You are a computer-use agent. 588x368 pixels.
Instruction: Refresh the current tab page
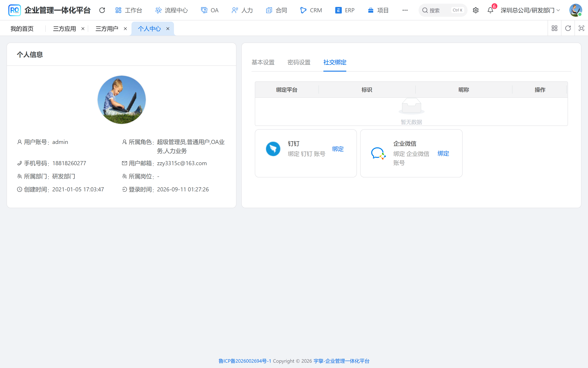[x=568, y=28]
